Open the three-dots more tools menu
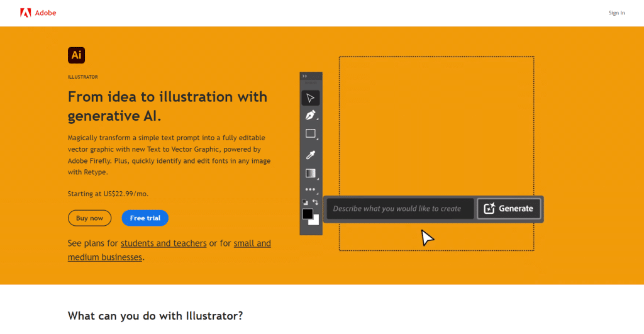The image size is (644, 334). pyautogui.click(x=311, y=189)
